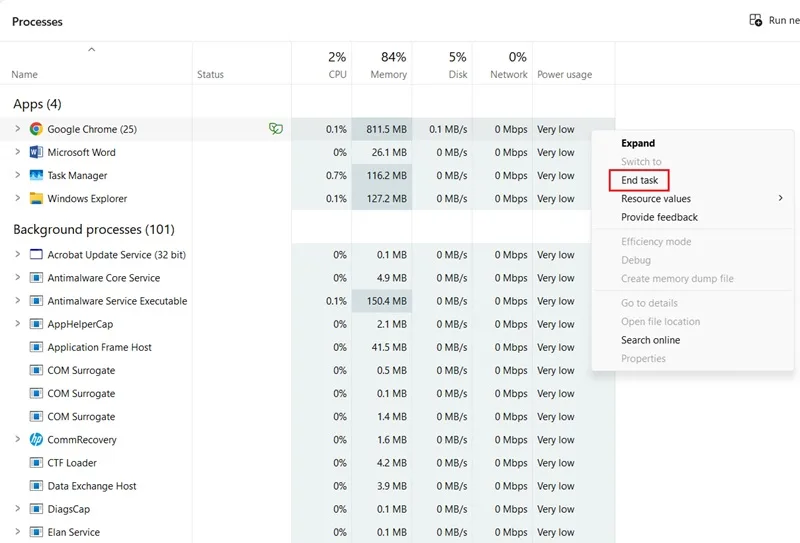
Task: Open the Resource values submenu arrow
Action: [x=780, y=198]
